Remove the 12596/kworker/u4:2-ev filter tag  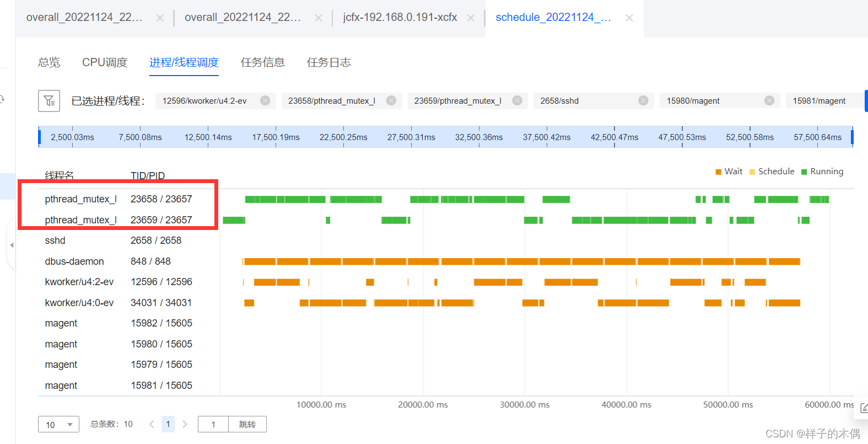click(x=265, y=100)
